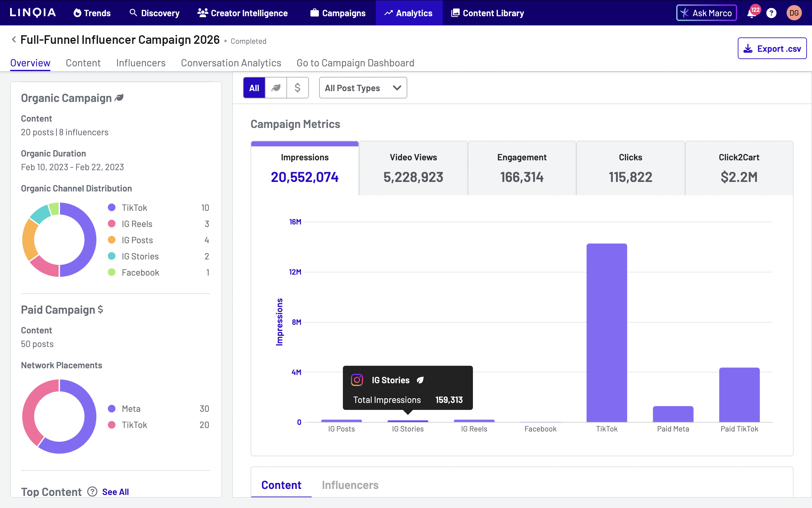812x508 pixels.
Task: Expand the All Post Types dropdown
Action: pos(363,88)
